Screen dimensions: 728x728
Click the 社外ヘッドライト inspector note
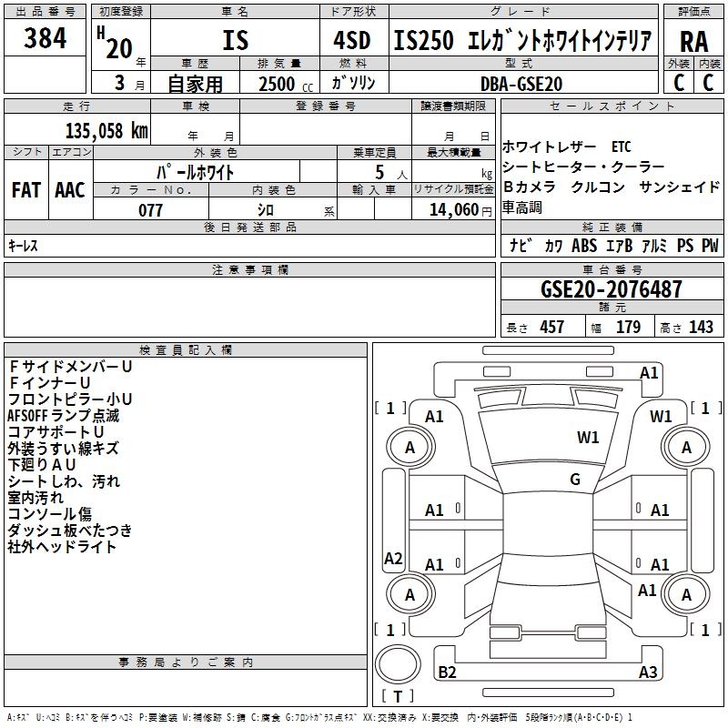[x=63, y=547]
